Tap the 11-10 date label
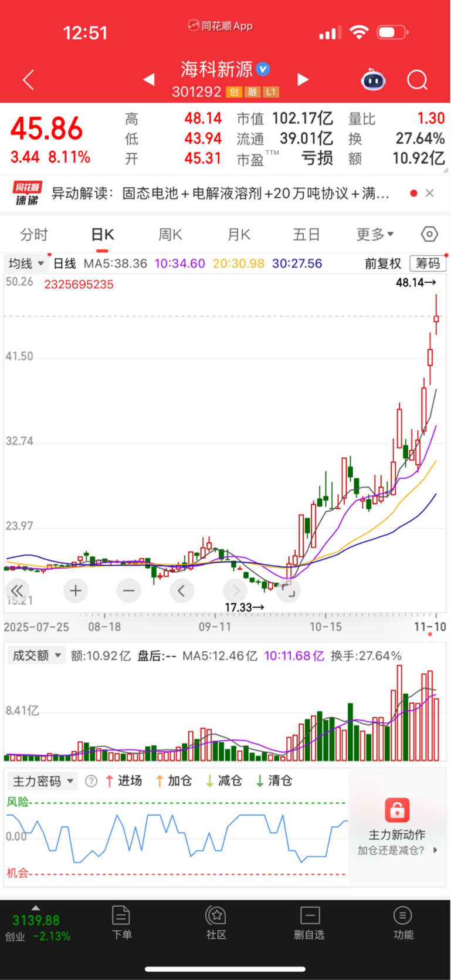Viewport: 451px width, 980px height. coord(430,627)
